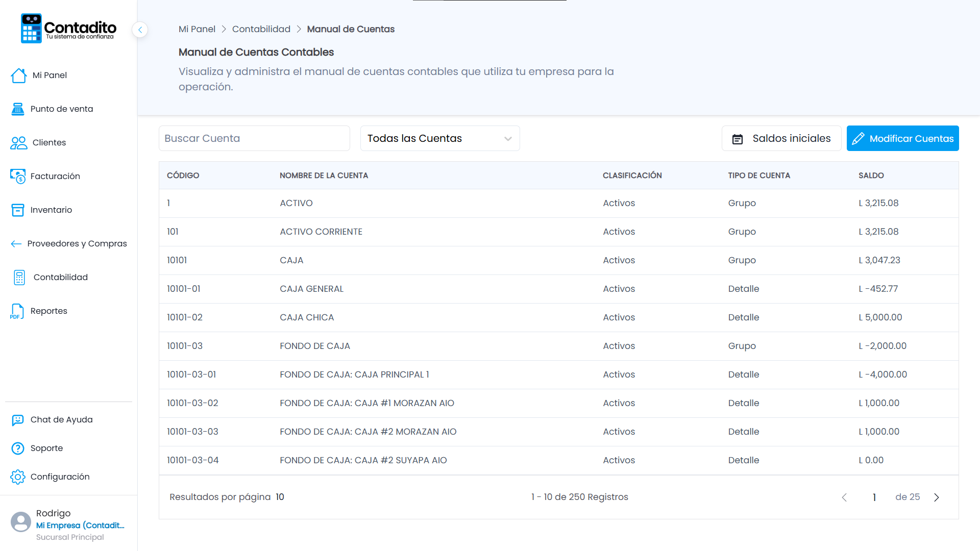980x551 pixels.
Task: Open the Todas las Cuentas dropdown
Action: (440, 138)
